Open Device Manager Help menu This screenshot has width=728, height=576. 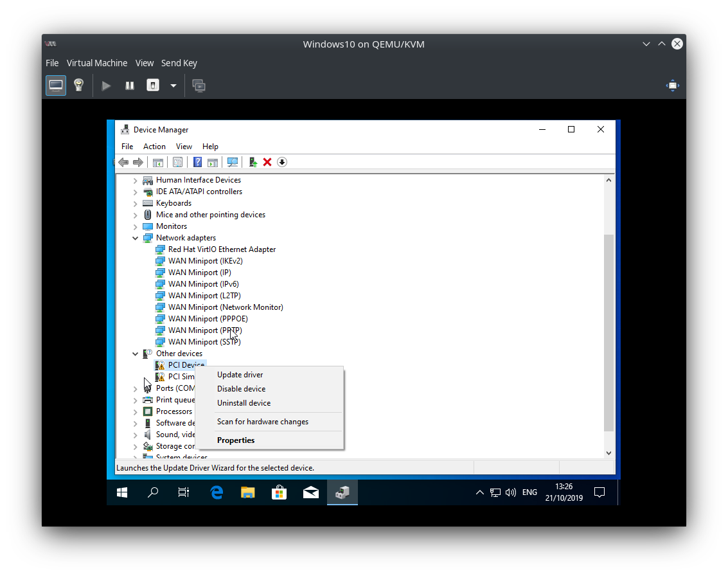210,147
